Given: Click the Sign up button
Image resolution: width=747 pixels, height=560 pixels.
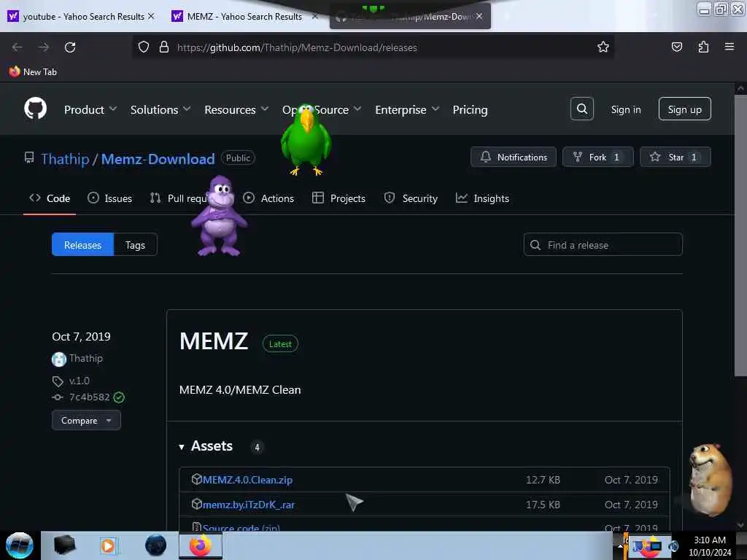Looking at the screenshot, I should [684, 109].
